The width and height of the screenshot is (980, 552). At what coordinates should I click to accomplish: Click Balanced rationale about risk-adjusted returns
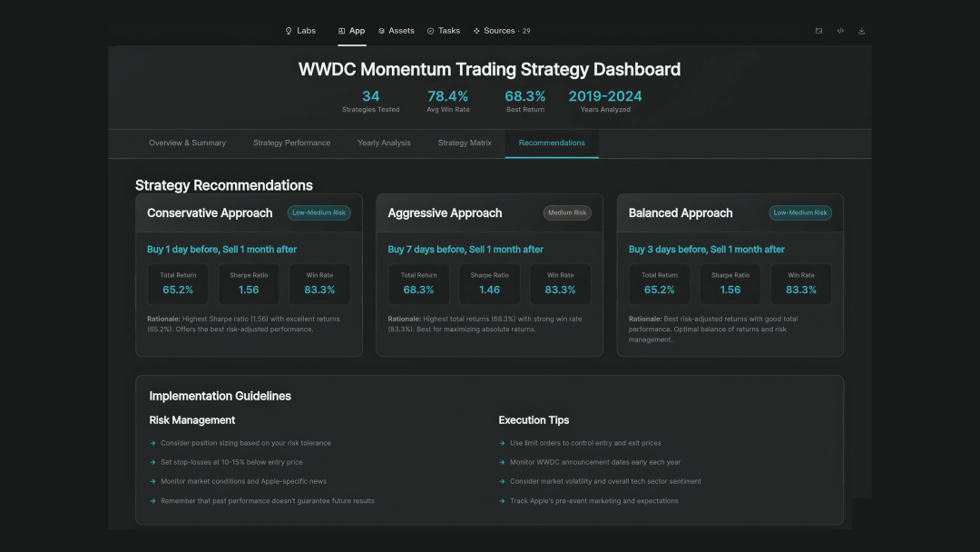[x=713, y=329]
